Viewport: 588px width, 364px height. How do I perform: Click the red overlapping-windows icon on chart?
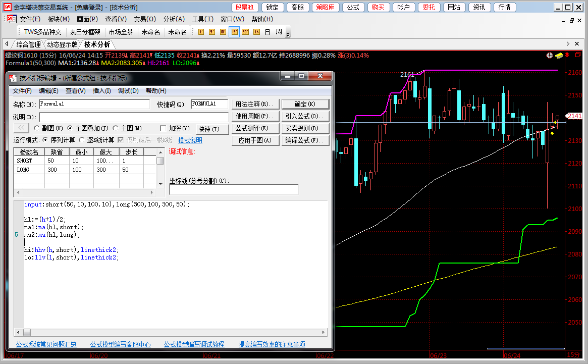[578, 55]
